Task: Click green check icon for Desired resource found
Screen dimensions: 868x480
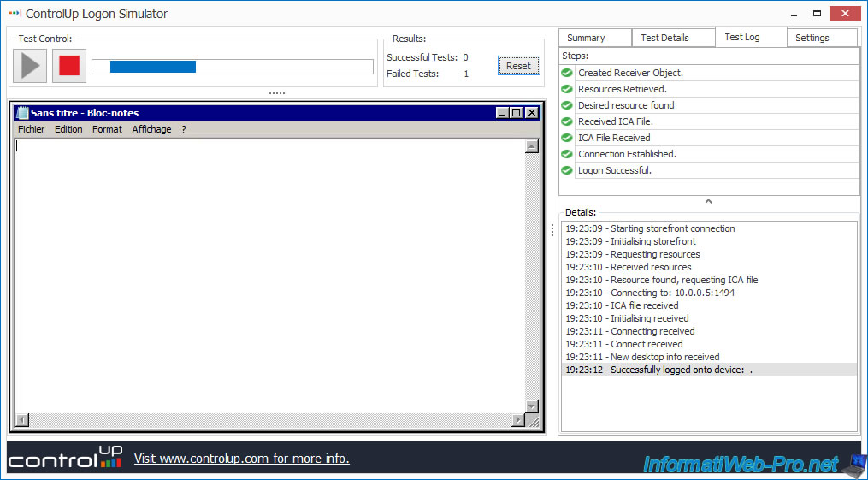Action: point(567,105)
